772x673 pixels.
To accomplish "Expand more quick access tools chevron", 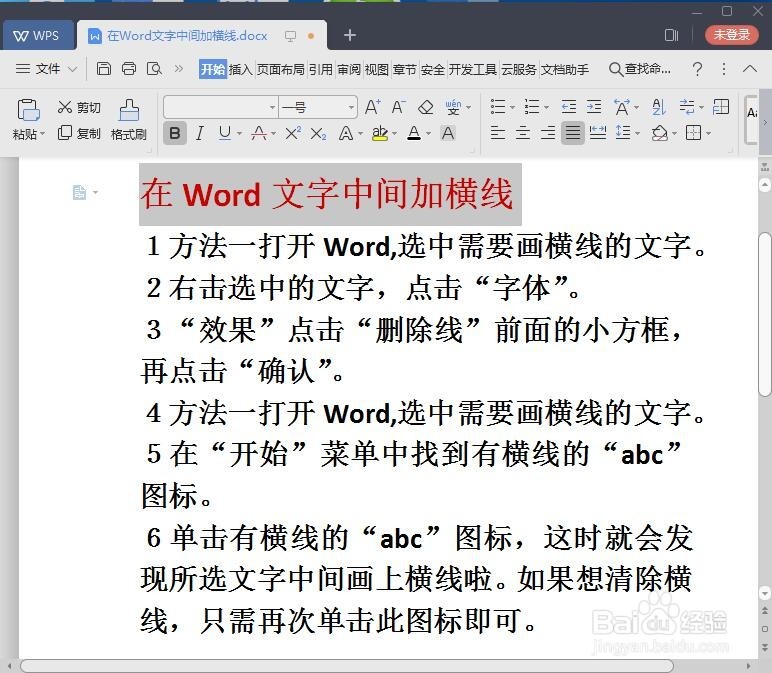I will point(179,68).
